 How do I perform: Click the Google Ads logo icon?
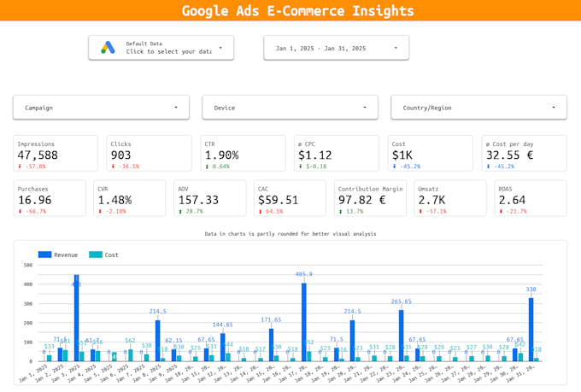tap(108, 48)
